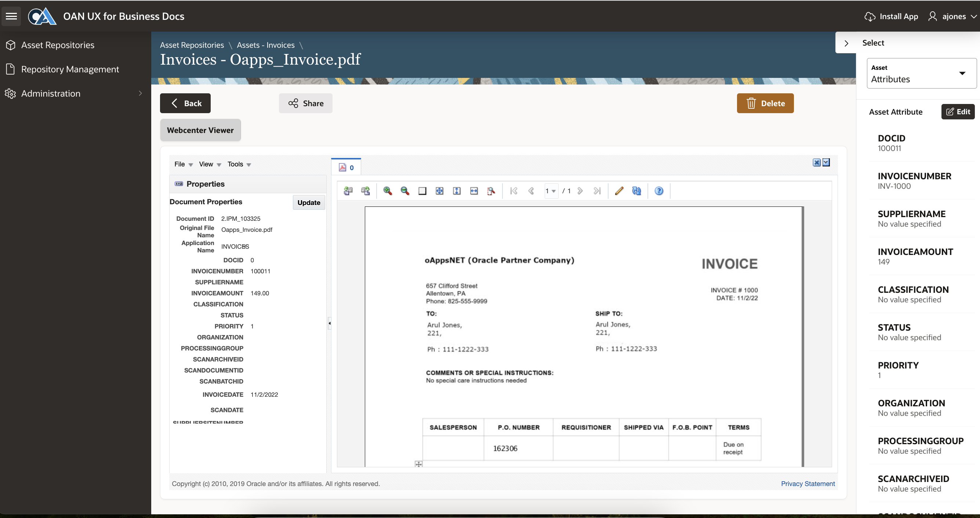Viewport: 980px width, 518px height.
Task: Click Asset Repositories breadcrumb link
Action: [192, 45]
